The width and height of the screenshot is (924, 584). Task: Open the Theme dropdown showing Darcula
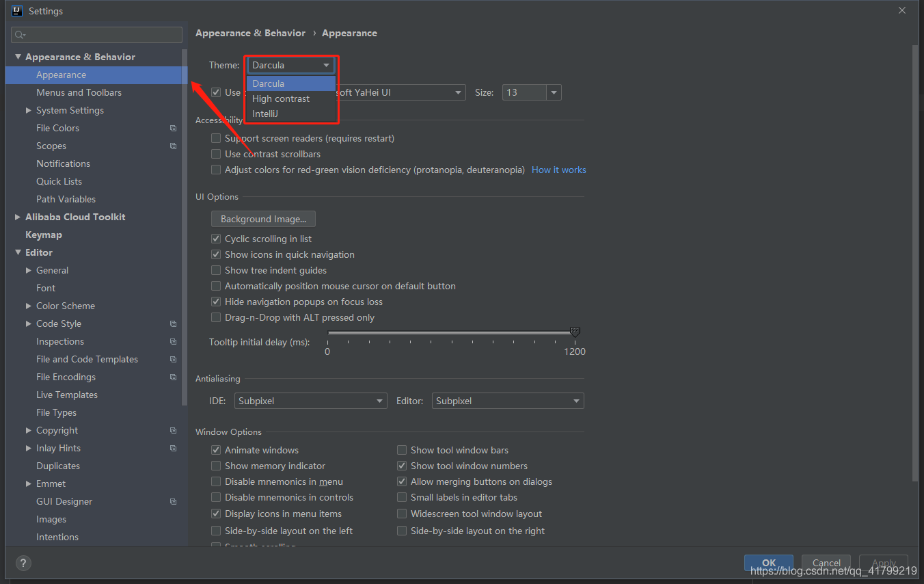pos(291,65)
